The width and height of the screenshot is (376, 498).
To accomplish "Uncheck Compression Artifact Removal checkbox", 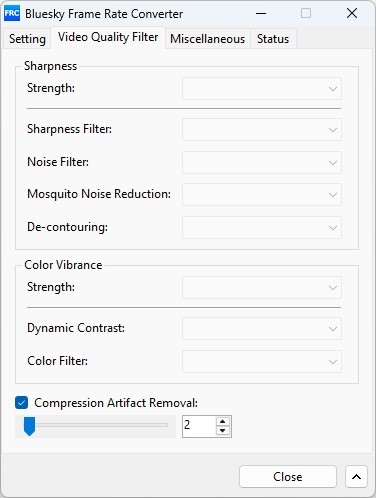I will [22, 403].
